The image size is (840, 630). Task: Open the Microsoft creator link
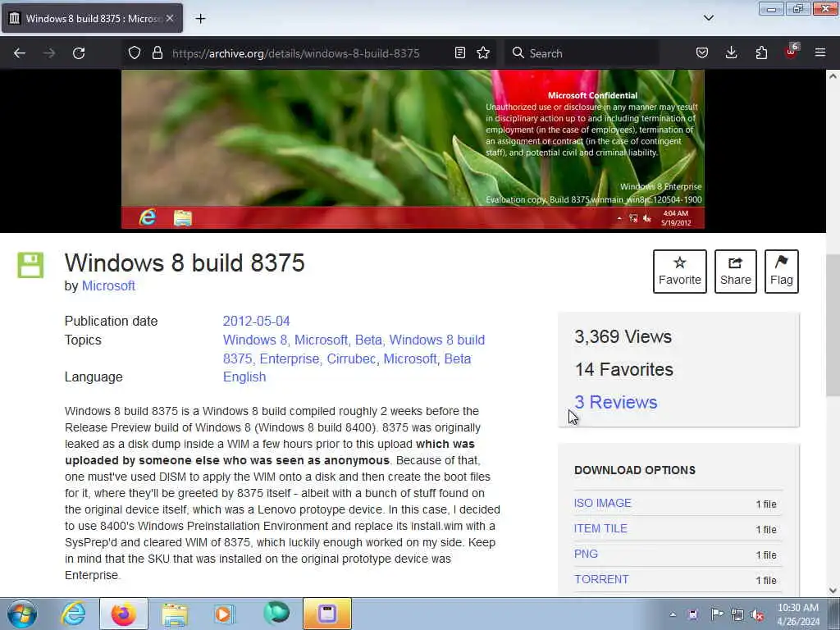108,285
